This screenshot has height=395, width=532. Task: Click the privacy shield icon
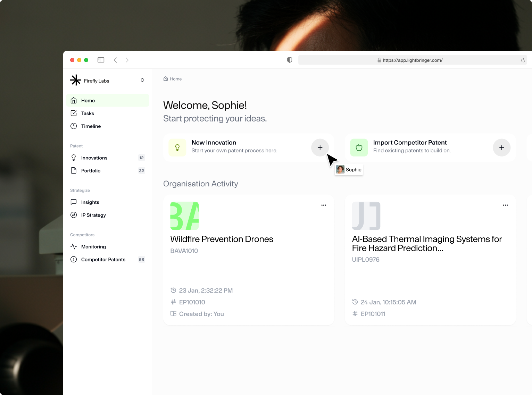[290, 60]
